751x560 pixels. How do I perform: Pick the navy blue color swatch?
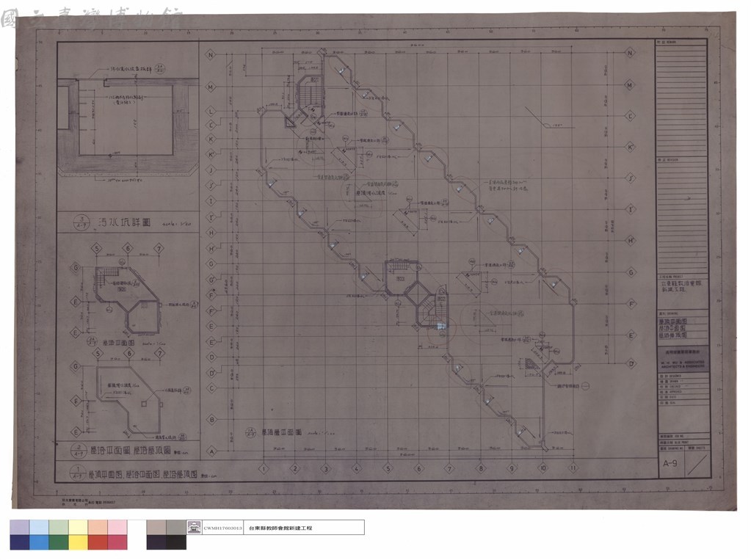(19, 542)
